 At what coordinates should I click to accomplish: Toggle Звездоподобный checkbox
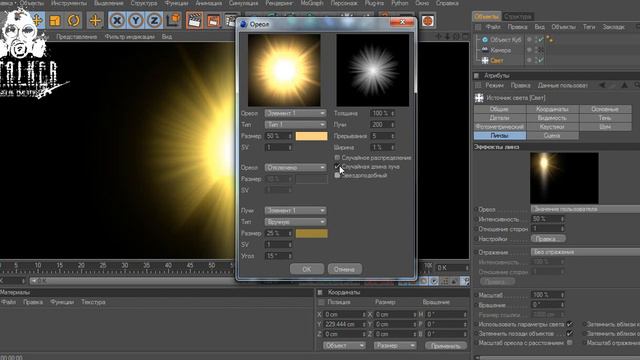pos(337,176)
